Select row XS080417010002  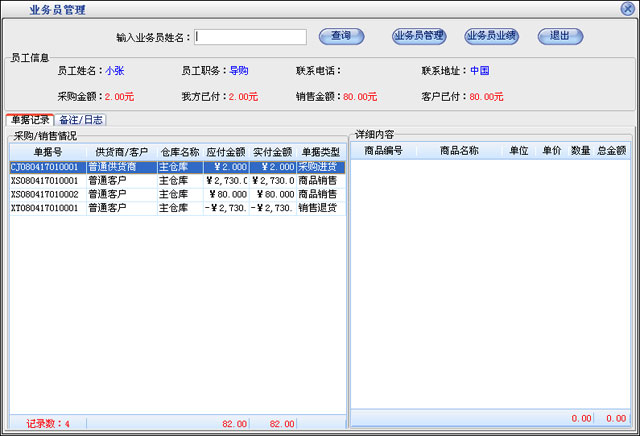click(x=178, y=194)
